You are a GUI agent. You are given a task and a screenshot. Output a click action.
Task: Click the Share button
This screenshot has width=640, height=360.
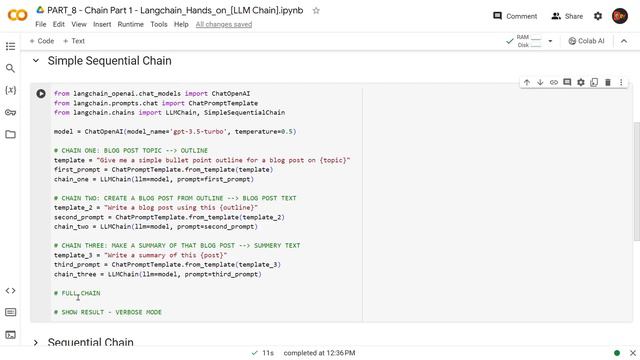pyautogui.click(x=567, y=16)
